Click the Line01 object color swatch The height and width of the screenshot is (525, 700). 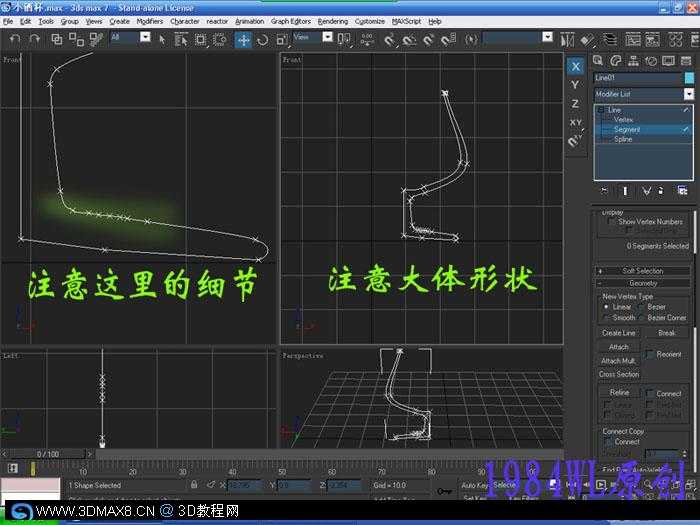pos(689,78)
